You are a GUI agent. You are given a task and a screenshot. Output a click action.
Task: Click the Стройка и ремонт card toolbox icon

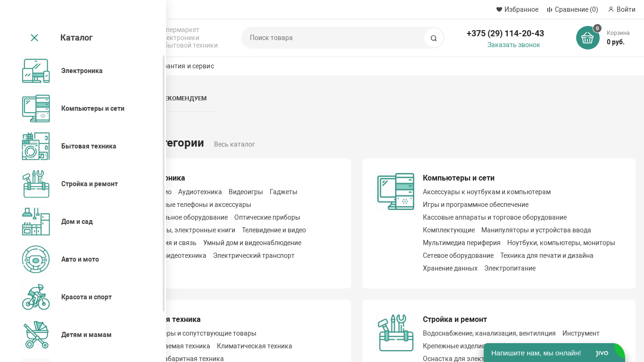click(396, 333)
